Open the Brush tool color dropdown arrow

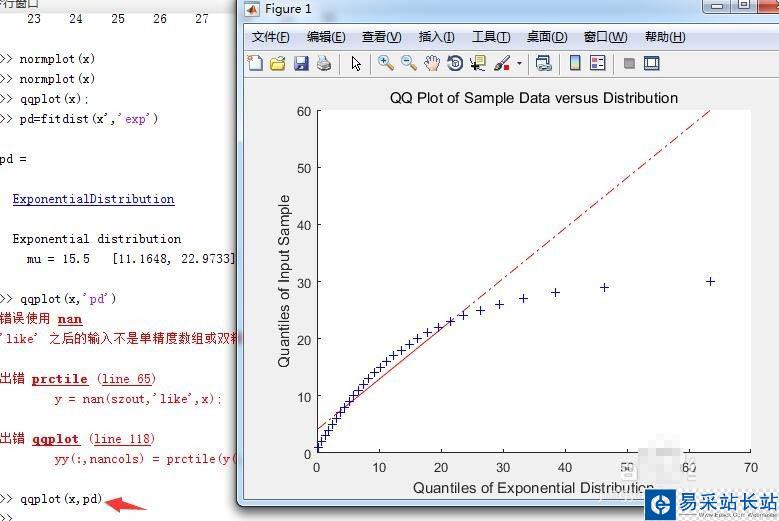click(519, 64)
